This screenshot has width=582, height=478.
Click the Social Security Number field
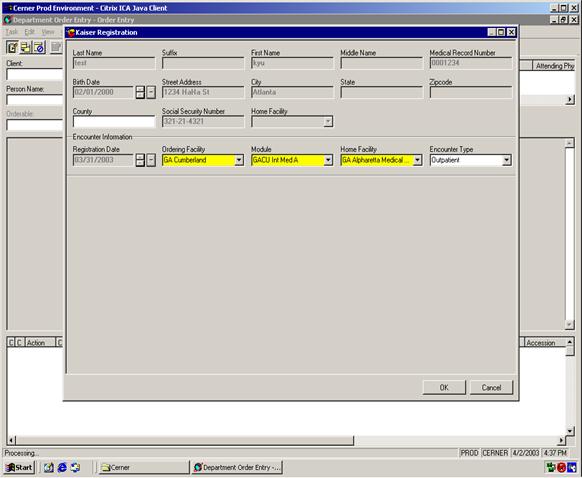(x=203, y=121)
